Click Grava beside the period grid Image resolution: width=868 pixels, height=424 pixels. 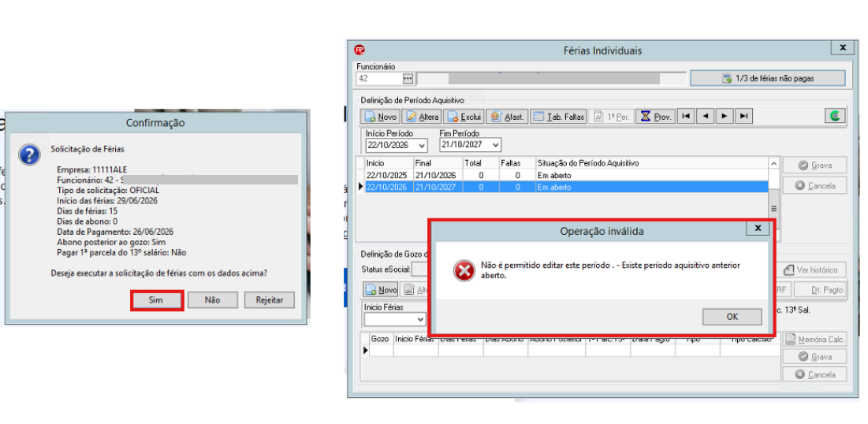pos(814,165)
